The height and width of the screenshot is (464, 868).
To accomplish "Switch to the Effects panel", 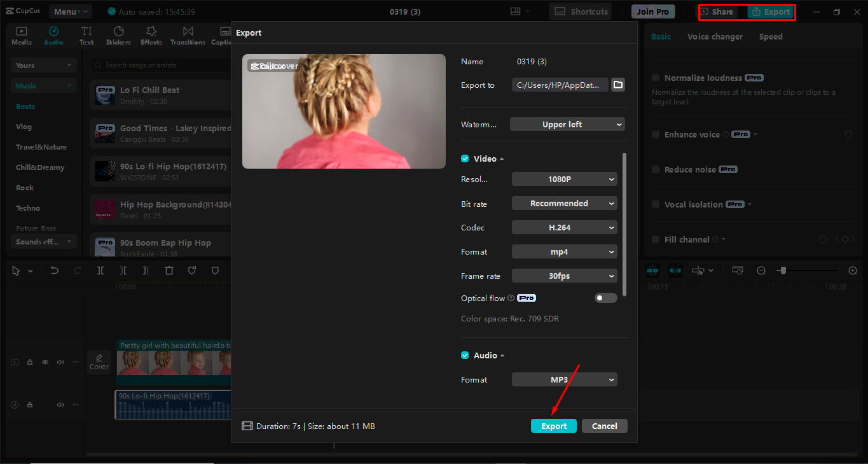I will pos(151,35).
